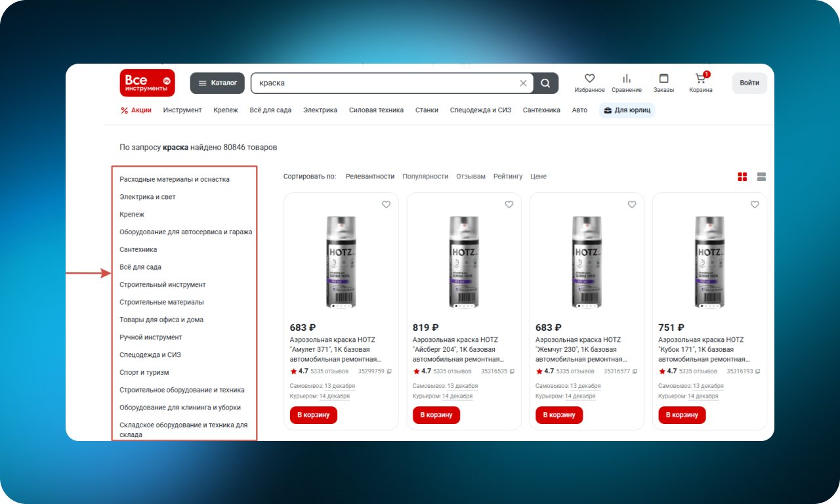Click the search field containing краска
This screenshot has width=840, height=504.
pyautogui.click(x=392, y=83)
